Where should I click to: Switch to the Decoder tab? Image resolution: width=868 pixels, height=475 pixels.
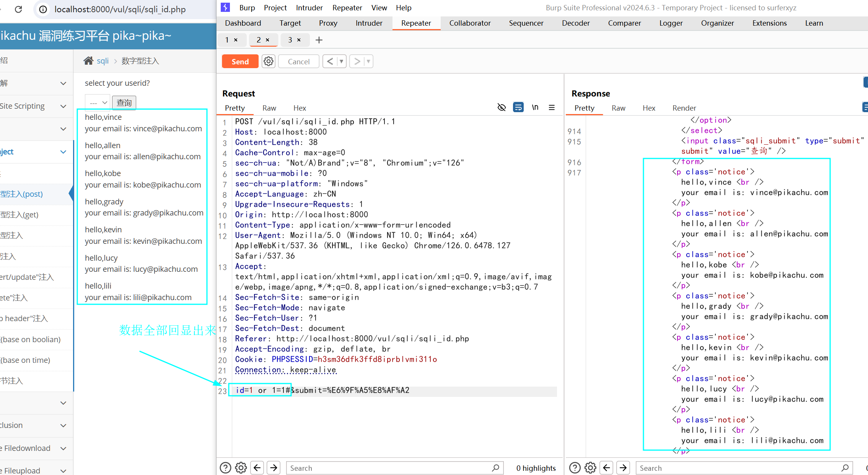coord(576,23)
